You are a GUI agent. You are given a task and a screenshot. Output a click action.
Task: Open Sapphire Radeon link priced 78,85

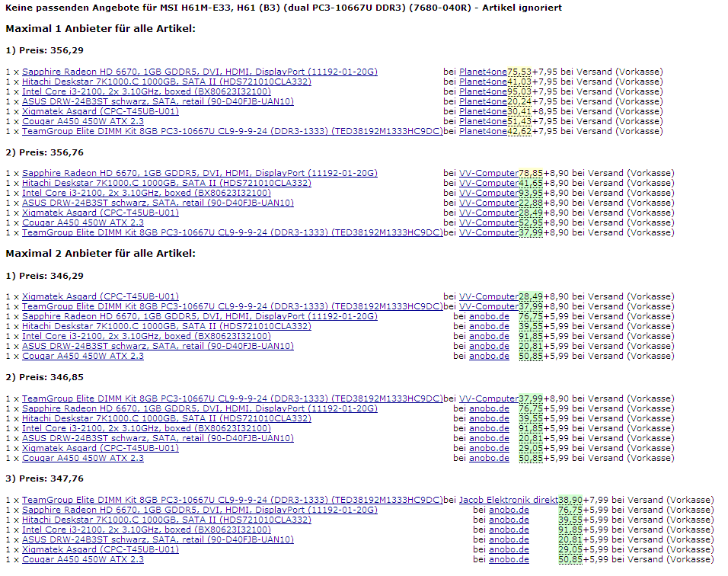[x=200, y=173]
